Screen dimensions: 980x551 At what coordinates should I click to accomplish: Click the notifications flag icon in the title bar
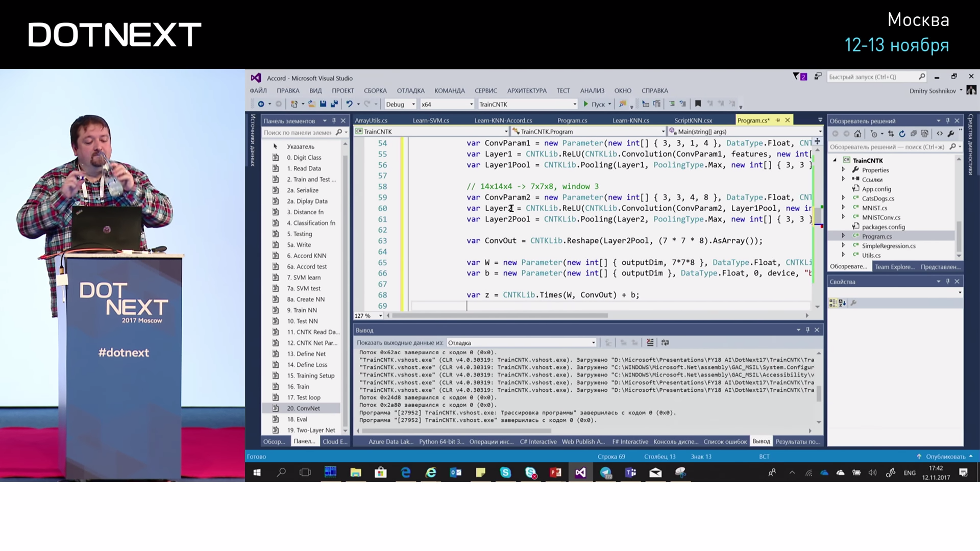click(x=799, y=77)
